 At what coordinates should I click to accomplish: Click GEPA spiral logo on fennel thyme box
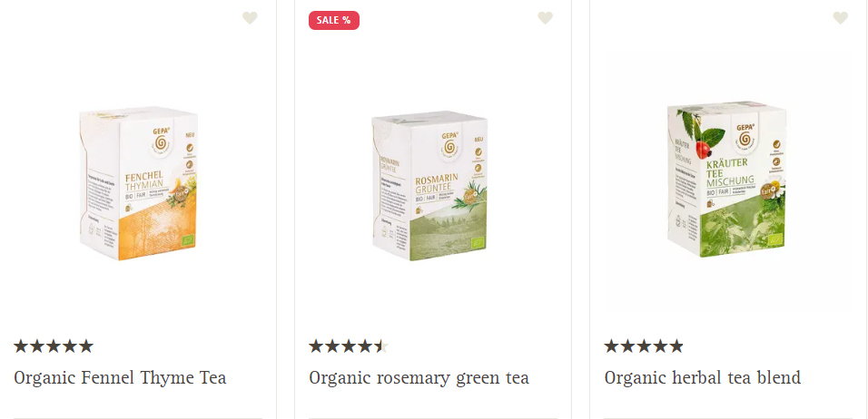162,141
